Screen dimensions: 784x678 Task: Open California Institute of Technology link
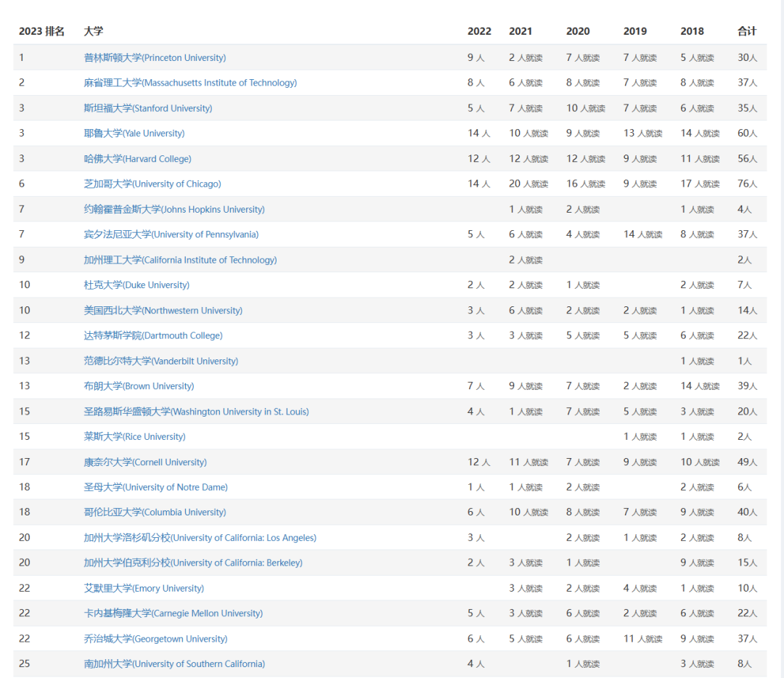click(x=180, y=260)
